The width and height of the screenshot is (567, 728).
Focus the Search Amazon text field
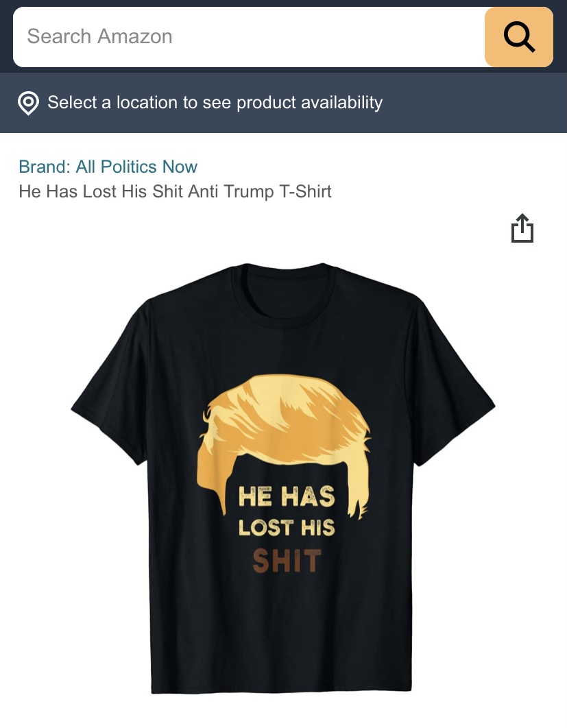pos(249,37)
